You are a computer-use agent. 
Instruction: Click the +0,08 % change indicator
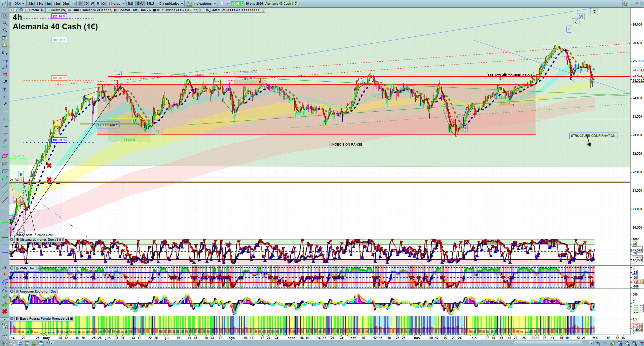[237, 4]
